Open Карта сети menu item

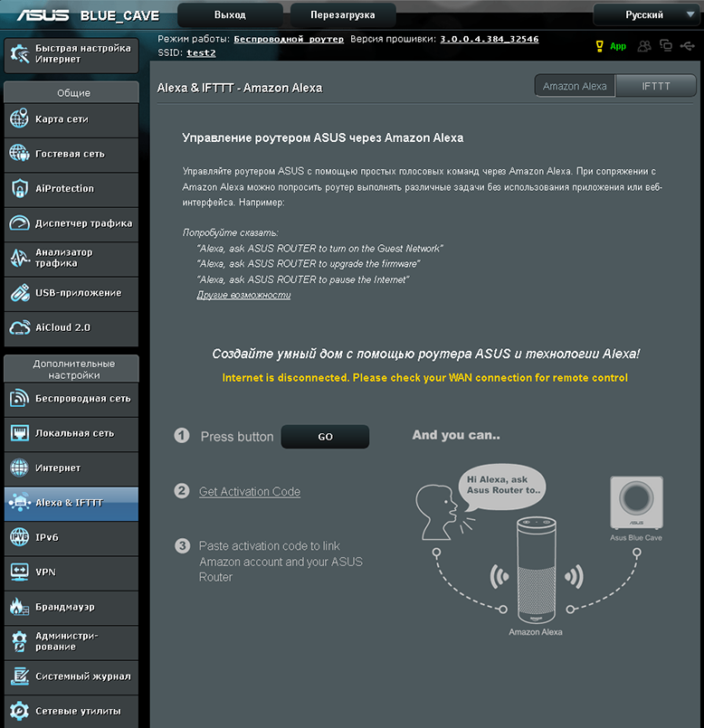click(71, 119)
